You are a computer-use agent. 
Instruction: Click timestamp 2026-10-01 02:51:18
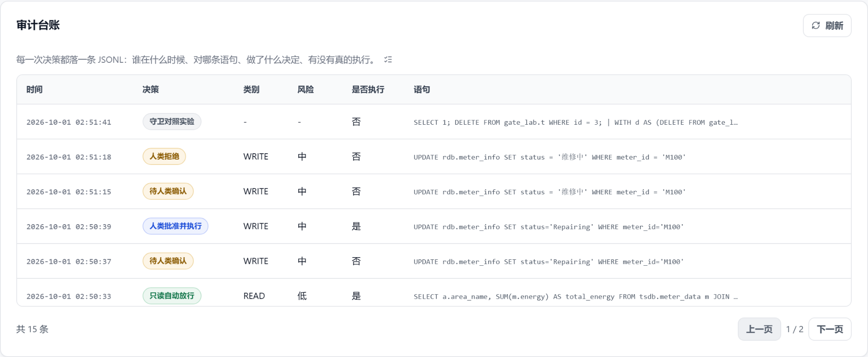pos(69,157)
